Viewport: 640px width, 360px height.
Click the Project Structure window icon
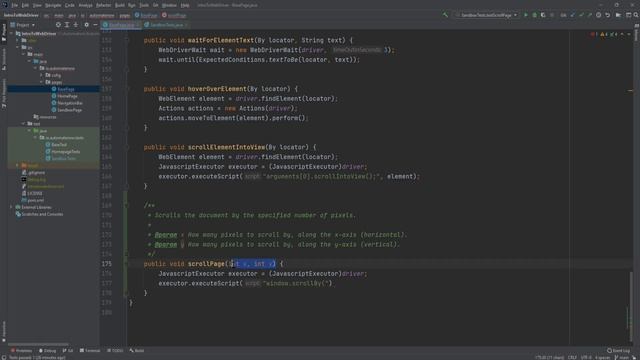(628, 15)
